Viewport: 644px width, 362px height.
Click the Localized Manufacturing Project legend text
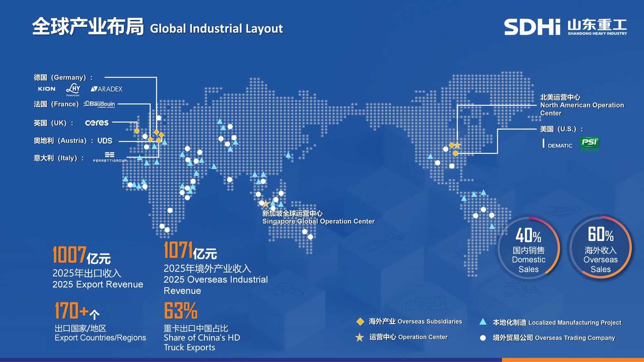[557, 322]
